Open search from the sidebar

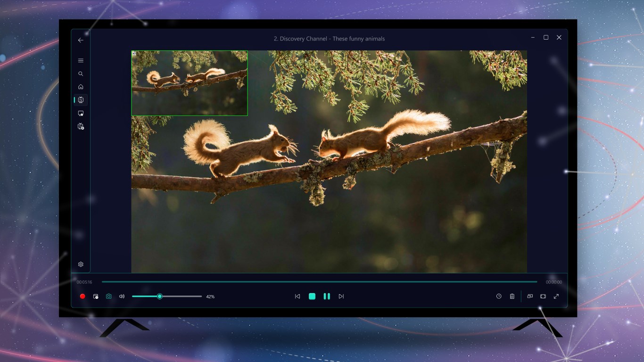tap(81, 74)
